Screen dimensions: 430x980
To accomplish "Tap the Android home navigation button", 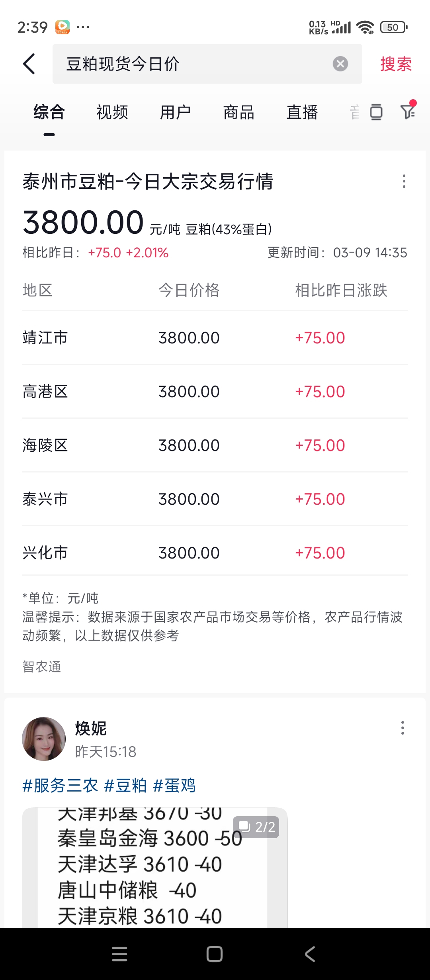I will pos(215,954).
